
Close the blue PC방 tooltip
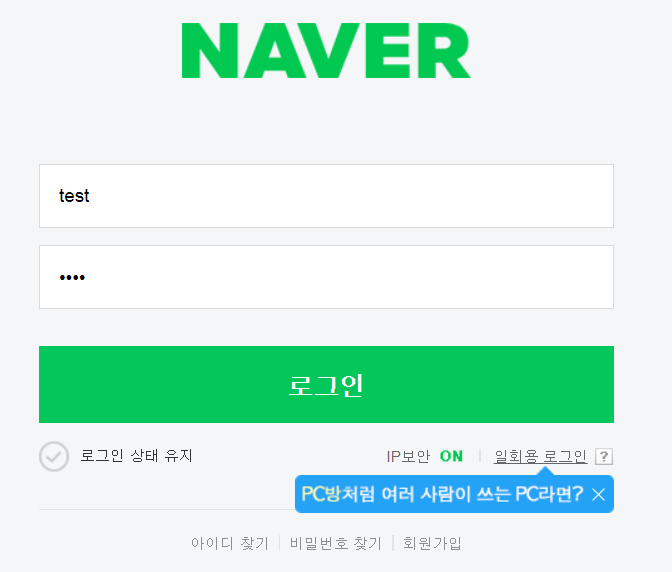(598, 494)
